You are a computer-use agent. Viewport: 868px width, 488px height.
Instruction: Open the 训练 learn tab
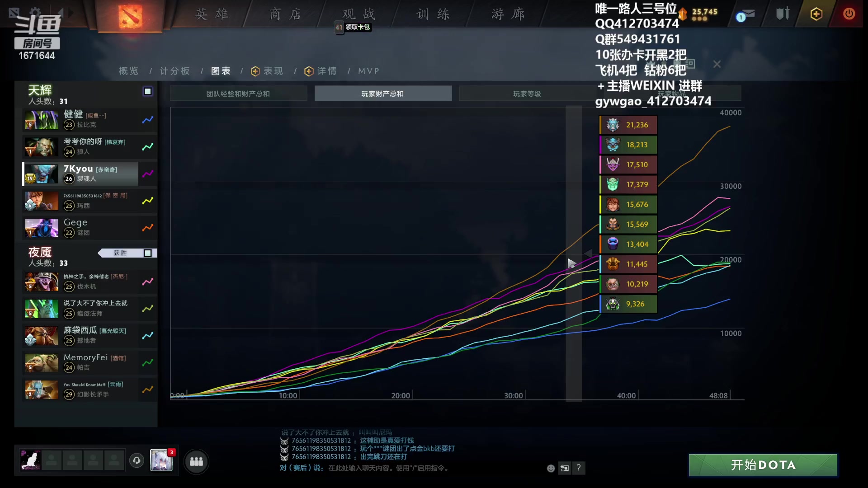pyautogui.click(x=433, y=14)
